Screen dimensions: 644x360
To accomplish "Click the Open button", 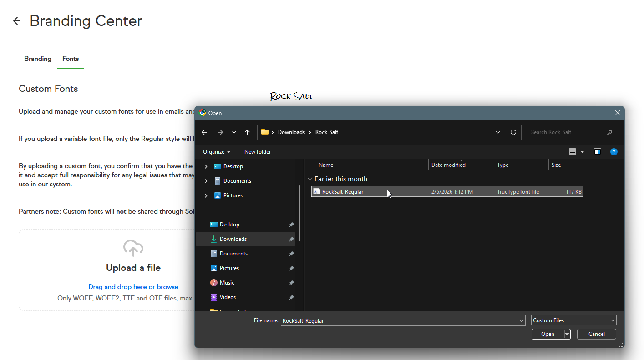I will [x=548, y=334].
